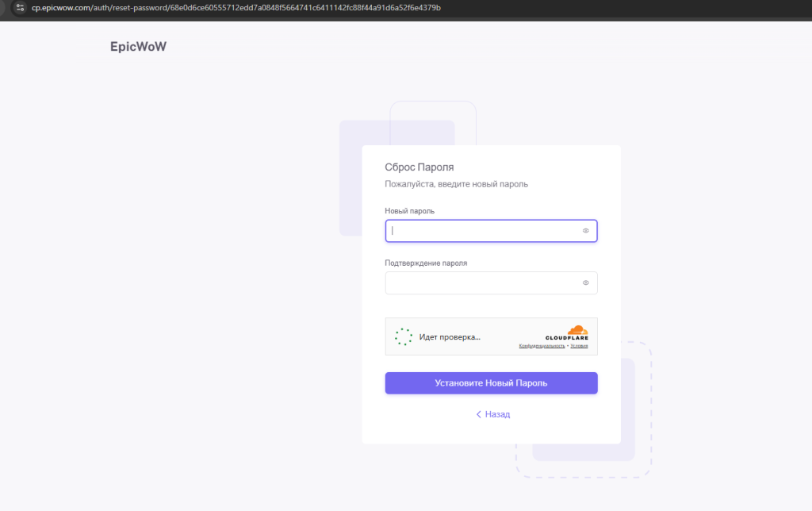Reveal the confirmation password via eye icon
Image resolution: width=812 pixels, height=511 pixels.
coord(586,282)
